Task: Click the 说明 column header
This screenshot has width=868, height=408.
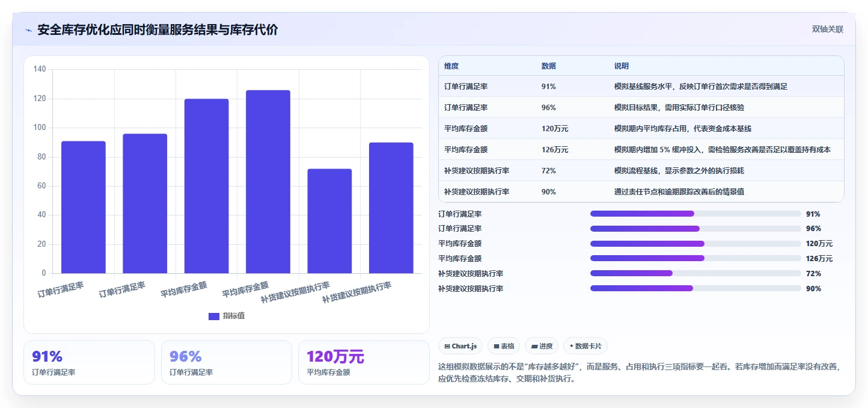Action: [622, 66]
